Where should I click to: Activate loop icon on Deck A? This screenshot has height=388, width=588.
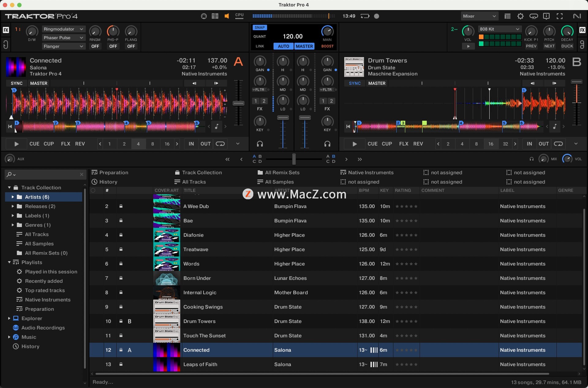220,144
